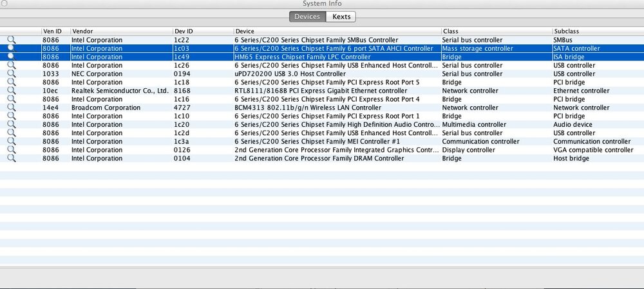Click magnifier icon for Realtek Ethernet row

pyautogui.click(x=11, y=91)
